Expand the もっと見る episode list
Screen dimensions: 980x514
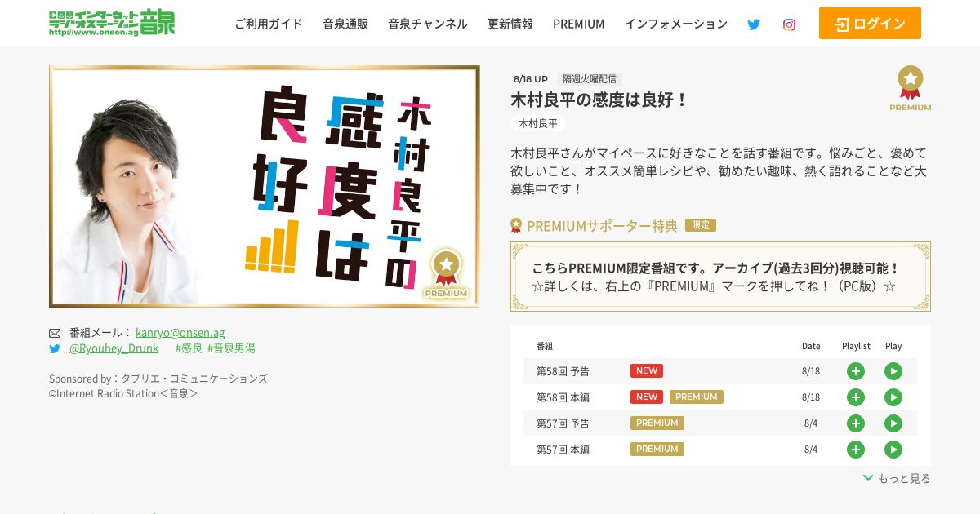[897, 479]
